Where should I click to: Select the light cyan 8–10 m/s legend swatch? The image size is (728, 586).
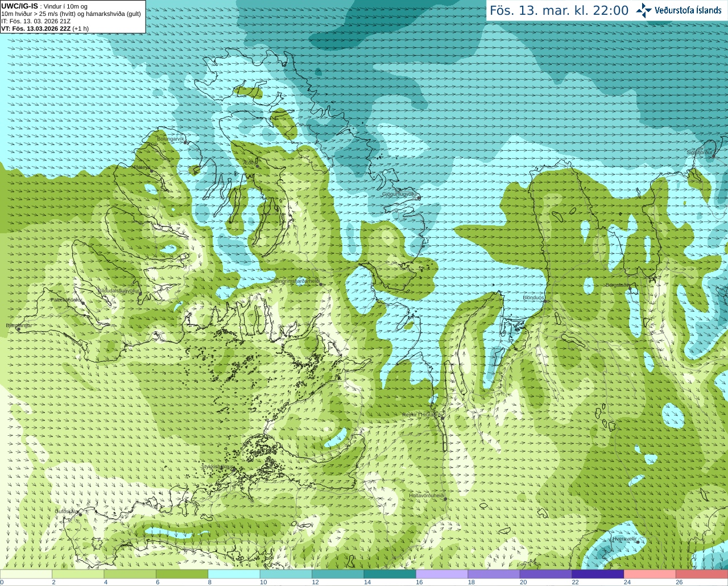point(234,574)
